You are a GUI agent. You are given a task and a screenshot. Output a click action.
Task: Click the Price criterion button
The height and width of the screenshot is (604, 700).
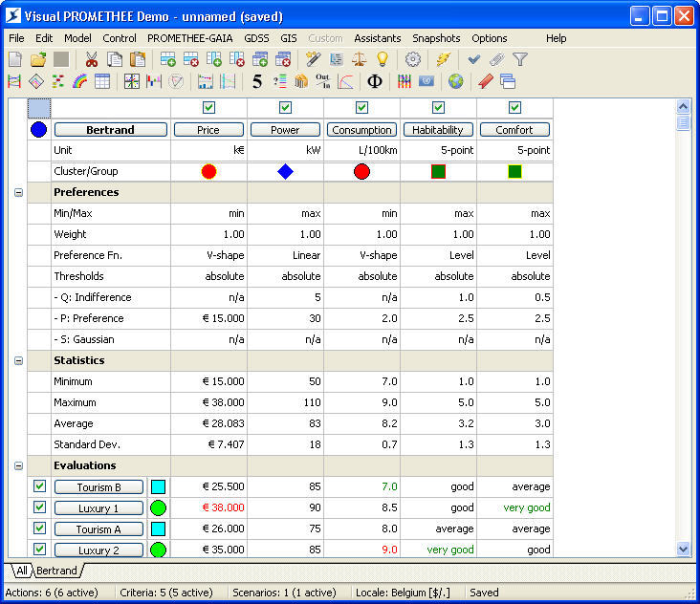pyautogui.click(x=208, y=130)
